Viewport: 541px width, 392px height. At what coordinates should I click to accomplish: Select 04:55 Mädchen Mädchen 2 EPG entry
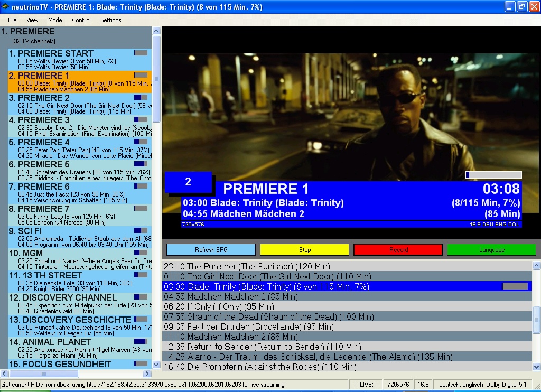(x=347, y=296)
